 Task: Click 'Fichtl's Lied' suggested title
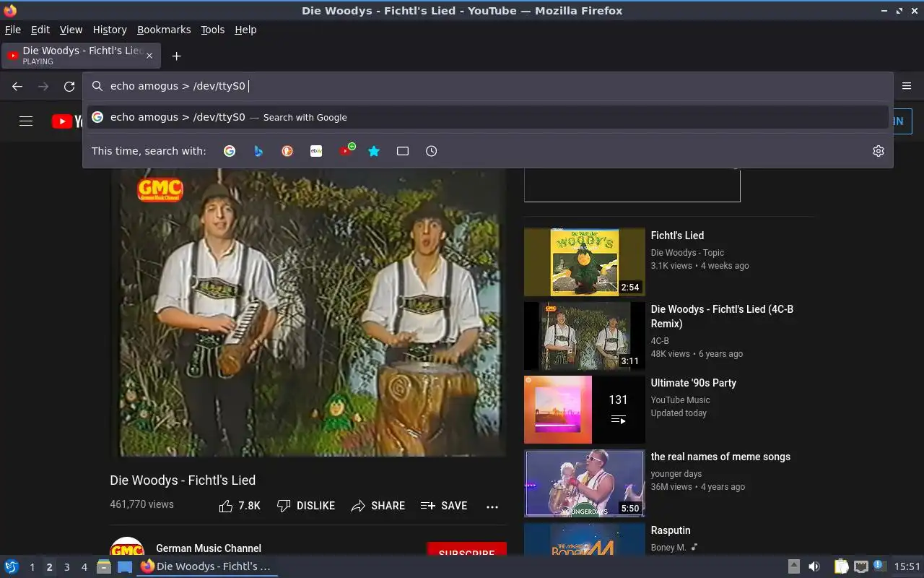click(x=677, y=236)
